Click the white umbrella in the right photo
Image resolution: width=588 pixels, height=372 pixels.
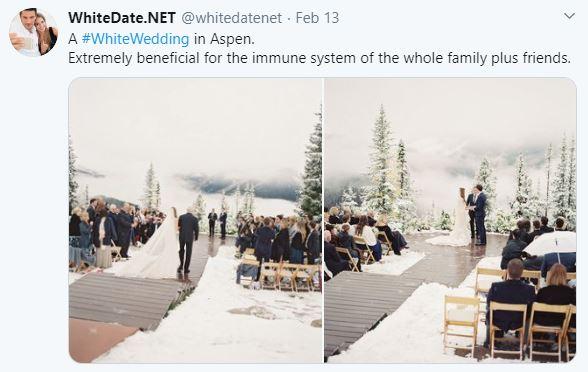pos(550,243)
